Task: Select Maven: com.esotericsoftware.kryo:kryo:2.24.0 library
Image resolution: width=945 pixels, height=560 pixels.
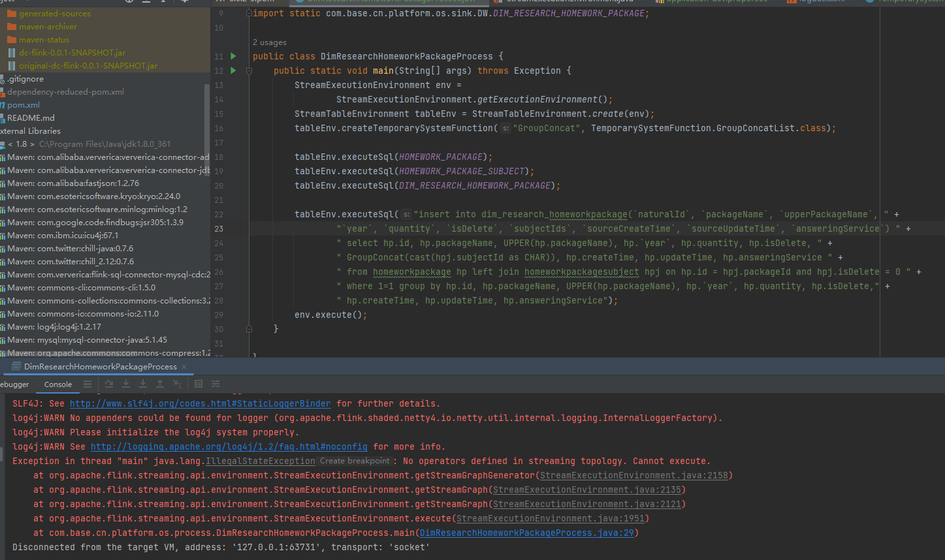Action: click(93, 196)
